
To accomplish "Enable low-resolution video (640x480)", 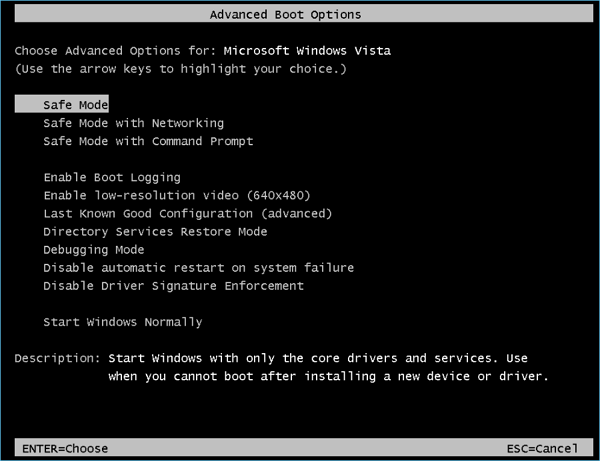I will coord(162,195).
